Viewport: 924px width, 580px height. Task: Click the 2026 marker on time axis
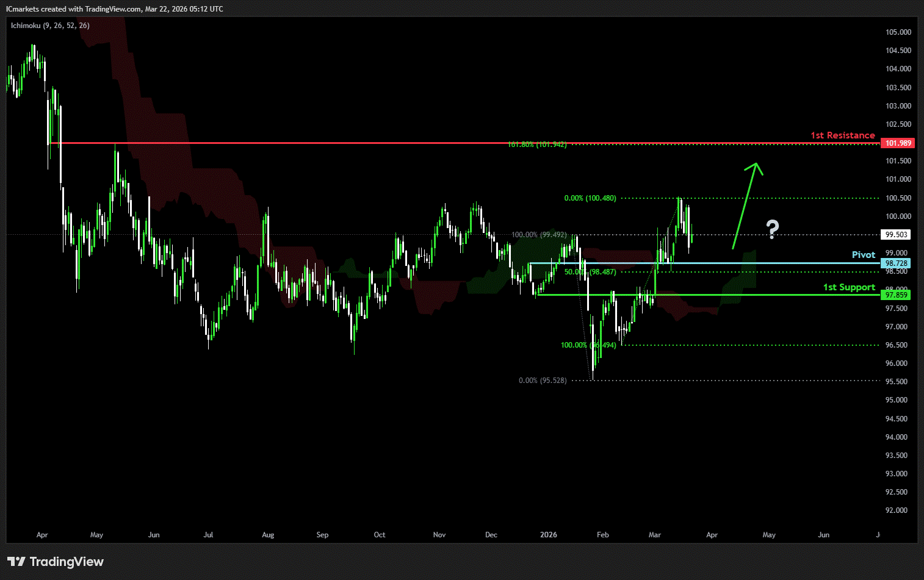[549, 535]
